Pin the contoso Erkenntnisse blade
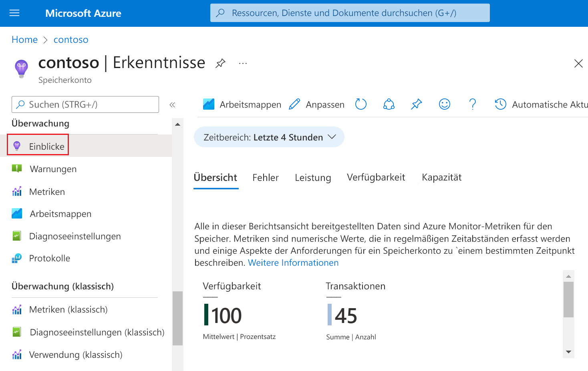The width and height of the screenshot is (588, 371). (x=220, y=63)
